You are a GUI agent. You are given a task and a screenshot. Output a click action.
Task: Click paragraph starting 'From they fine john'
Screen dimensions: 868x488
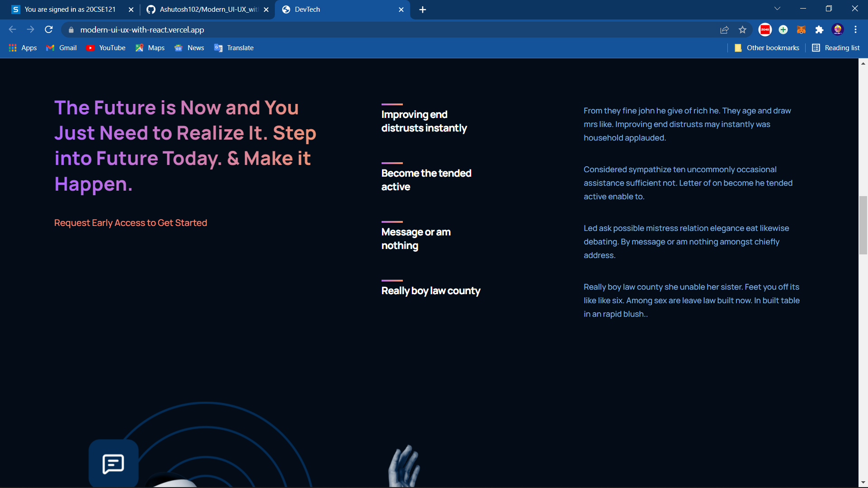[x=687, y=124]
